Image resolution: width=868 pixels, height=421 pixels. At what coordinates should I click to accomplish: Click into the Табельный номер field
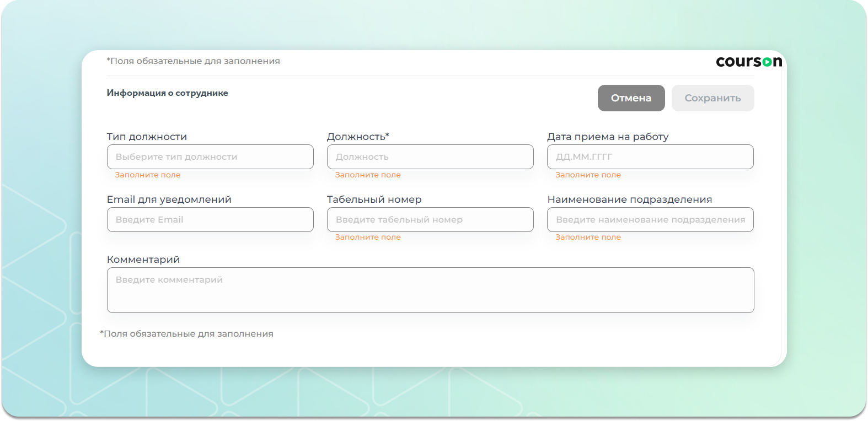click(430, 220)
